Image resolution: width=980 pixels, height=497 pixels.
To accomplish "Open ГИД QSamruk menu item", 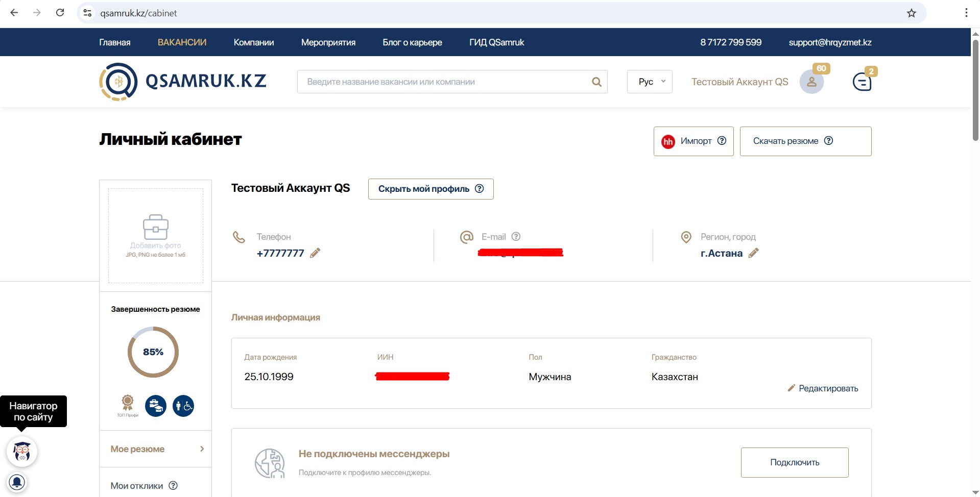I will 497,42.
